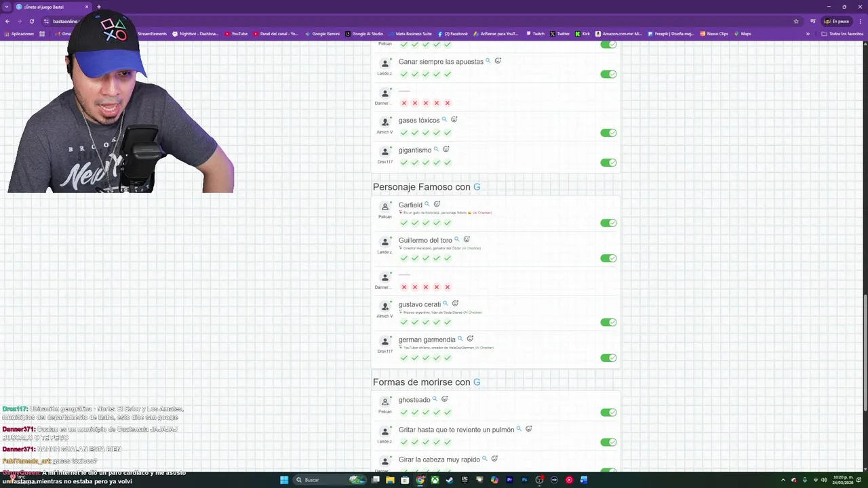
Task: Add emoji reaction to 'ghosteado'
Action: click(x=445, y=399)
